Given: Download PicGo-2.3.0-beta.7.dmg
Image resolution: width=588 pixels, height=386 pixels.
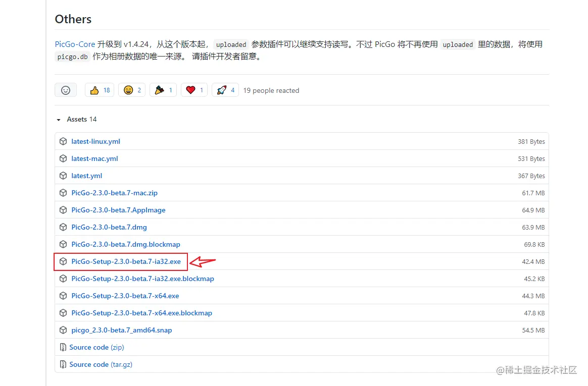Looking at the screenshot, I should tap(109, 227).
